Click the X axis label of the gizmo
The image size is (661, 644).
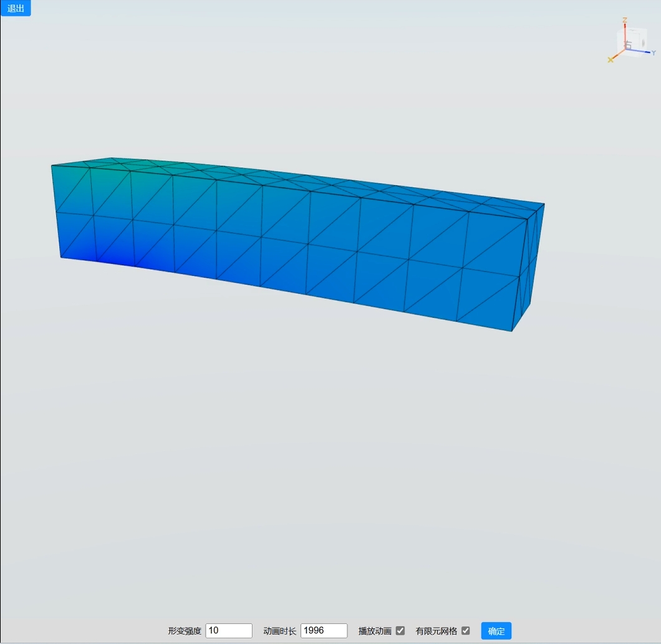tap(610, 60)
